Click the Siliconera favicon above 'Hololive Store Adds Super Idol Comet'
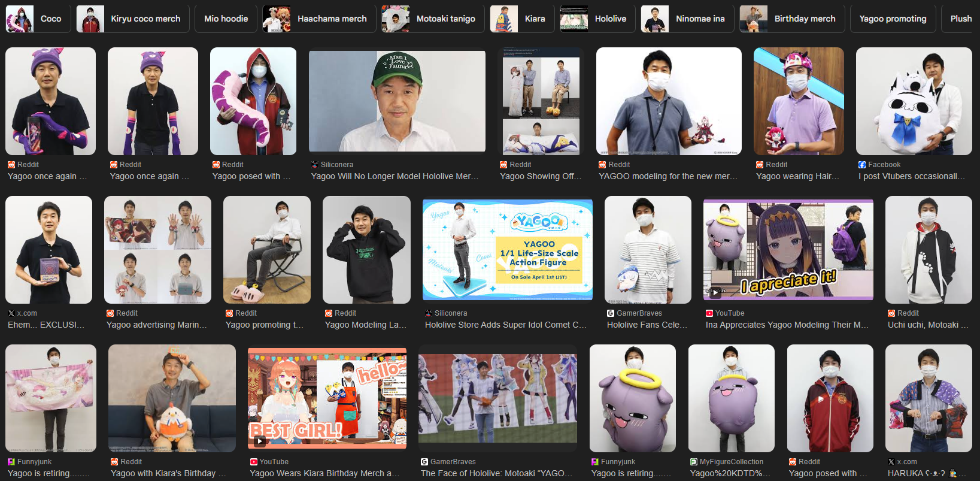Image resolution: width=980 pixels, height=481 pixels. click(429, 313)
